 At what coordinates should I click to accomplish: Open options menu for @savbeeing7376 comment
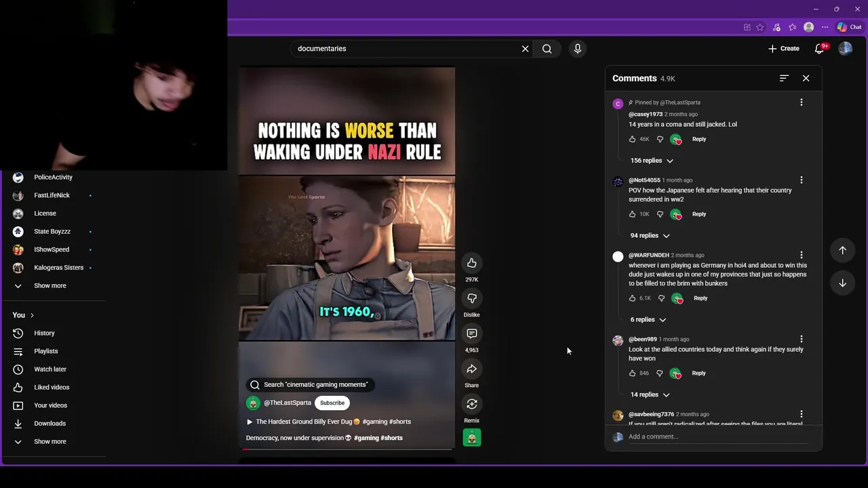802,414
